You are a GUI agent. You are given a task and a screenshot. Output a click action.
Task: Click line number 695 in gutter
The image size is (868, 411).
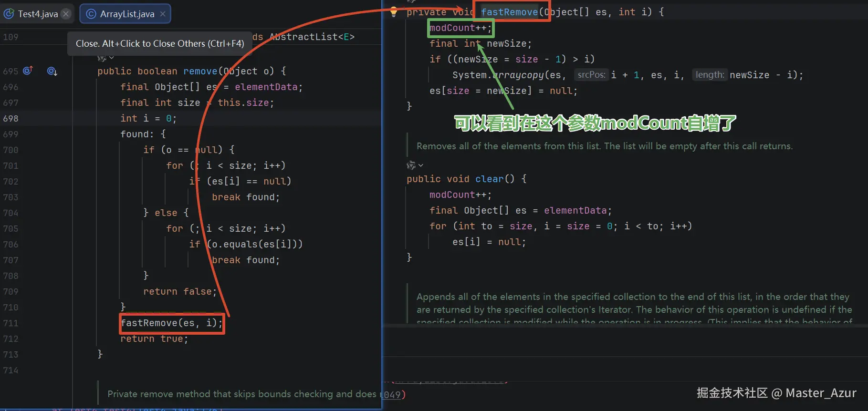10,71
